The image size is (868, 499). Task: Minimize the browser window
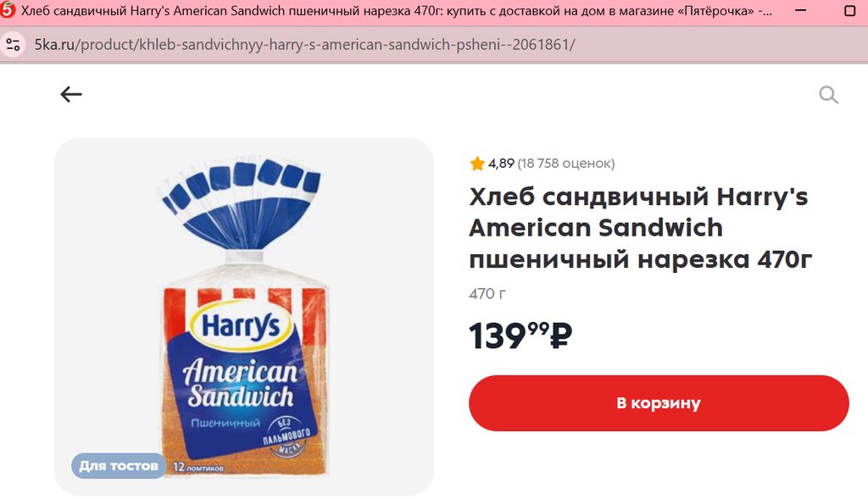(x=800, y=10)
